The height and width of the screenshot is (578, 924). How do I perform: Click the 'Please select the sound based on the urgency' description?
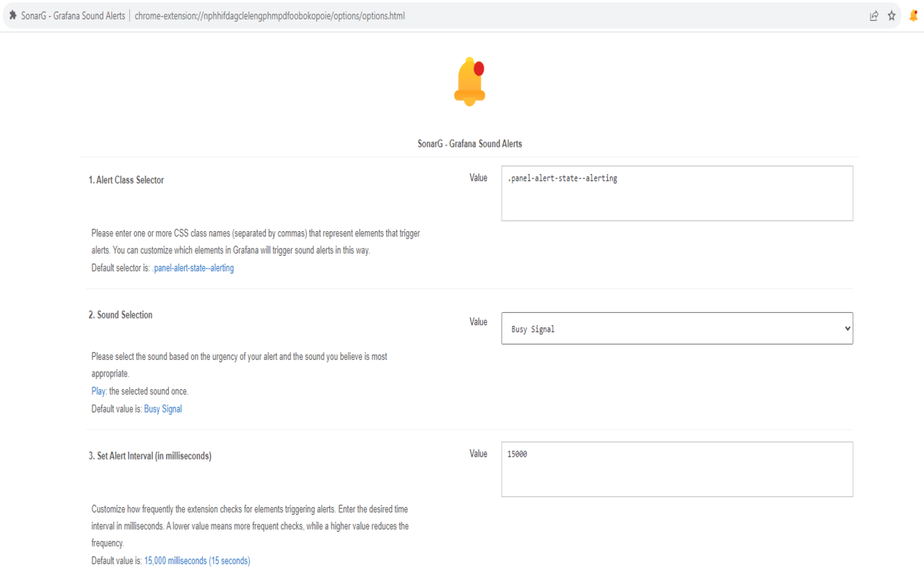[240, 366]
